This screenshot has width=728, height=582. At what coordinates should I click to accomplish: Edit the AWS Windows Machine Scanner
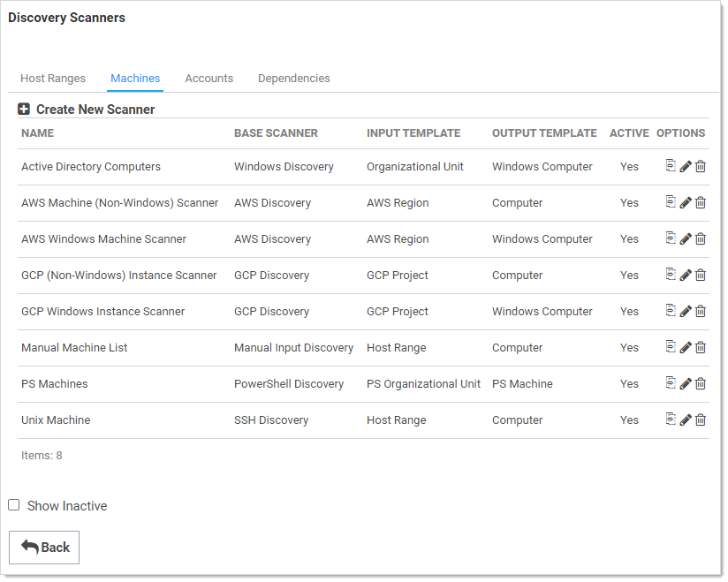[x=686, y=239]
